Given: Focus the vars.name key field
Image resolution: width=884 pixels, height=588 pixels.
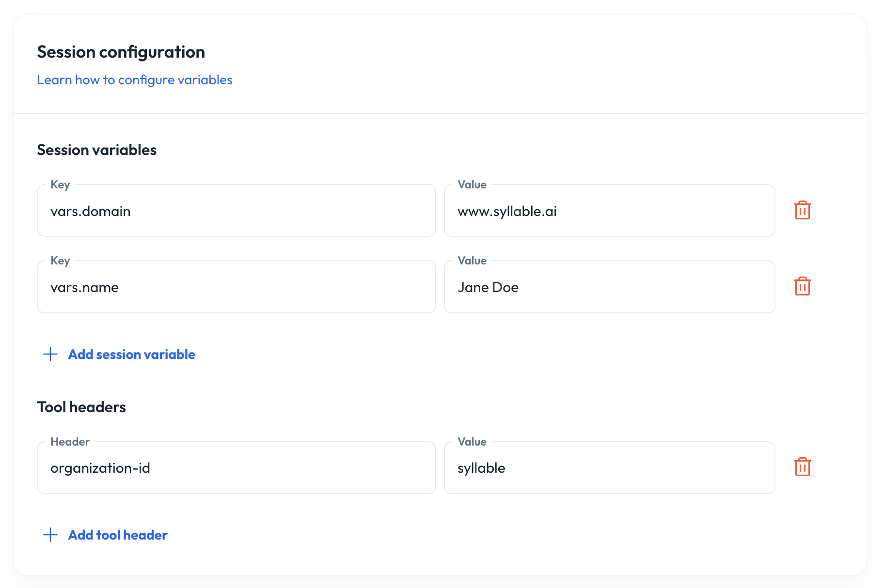Looking at the screenshot, I should tap(237, 287).
